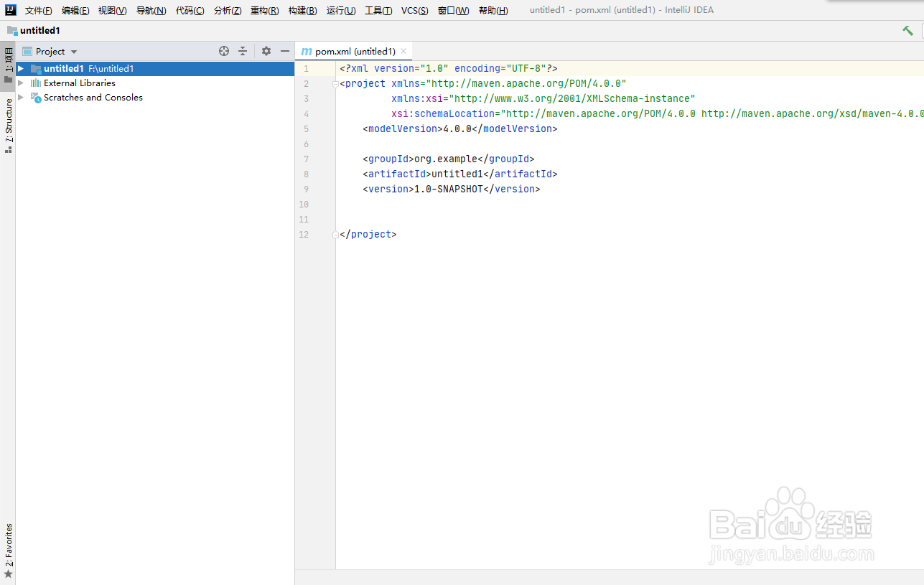Click the xml version declaration line
The image size is (924, 585).
pos(449,69)
